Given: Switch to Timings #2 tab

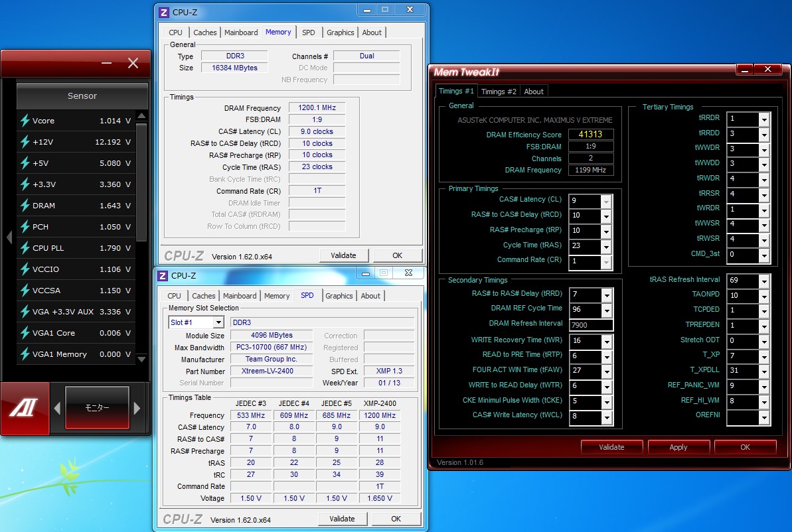Looking at the screenshot, I should coord(499,92).
